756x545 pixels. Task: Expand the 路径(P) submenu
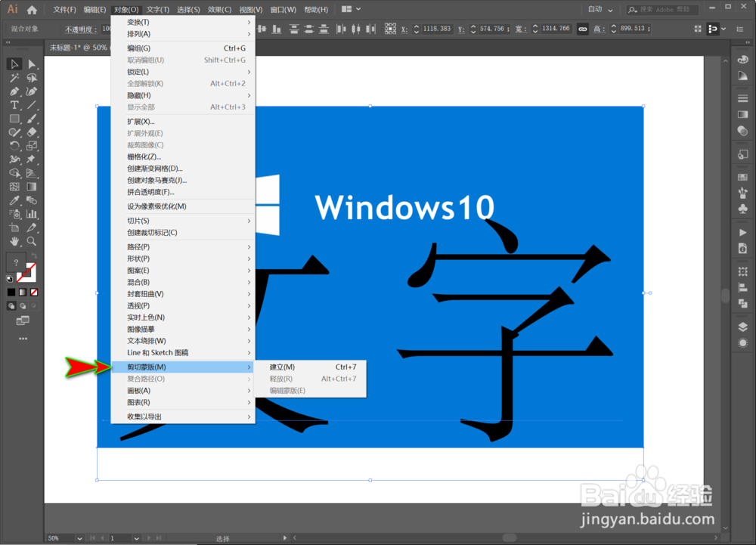click(x=183, y=246)
